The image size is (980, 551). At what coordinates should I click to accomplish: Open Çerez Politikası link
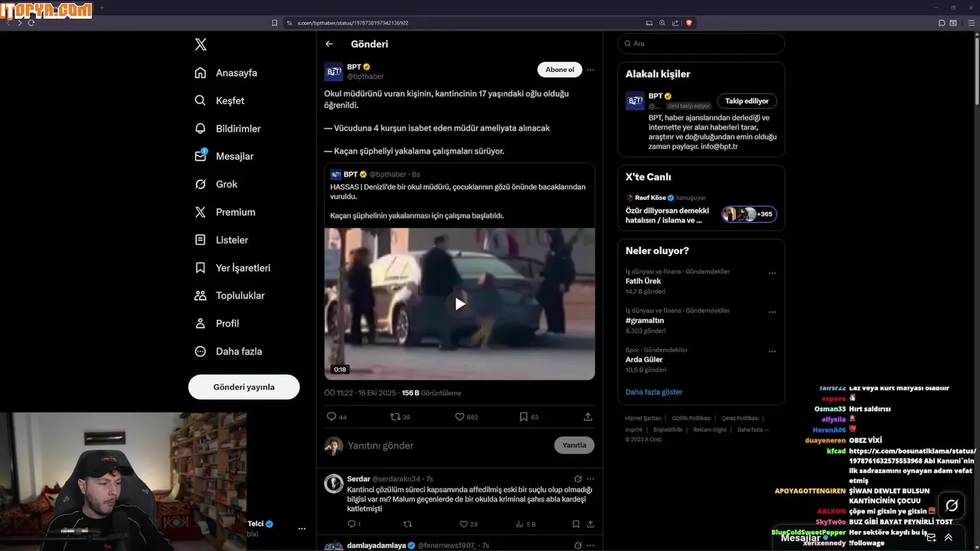(x=740, y=419)
